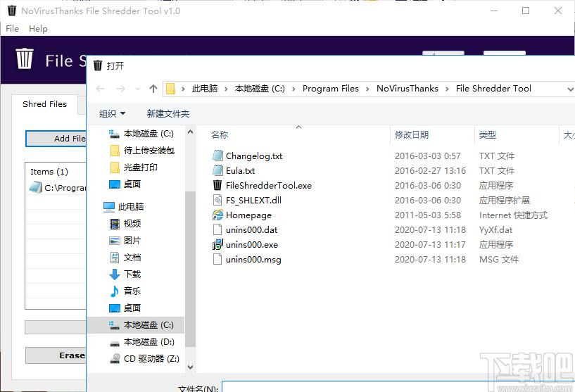575x392 pixels.
Task: Go up one folder level with the up arrow
Action: (x=153, y=89)
